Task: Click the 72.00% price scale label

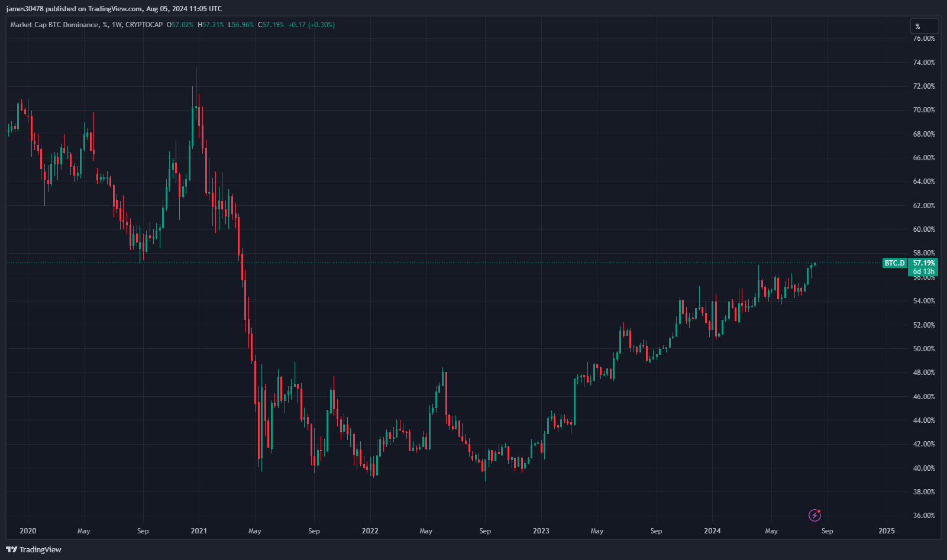Action: [x=924, y=86]
